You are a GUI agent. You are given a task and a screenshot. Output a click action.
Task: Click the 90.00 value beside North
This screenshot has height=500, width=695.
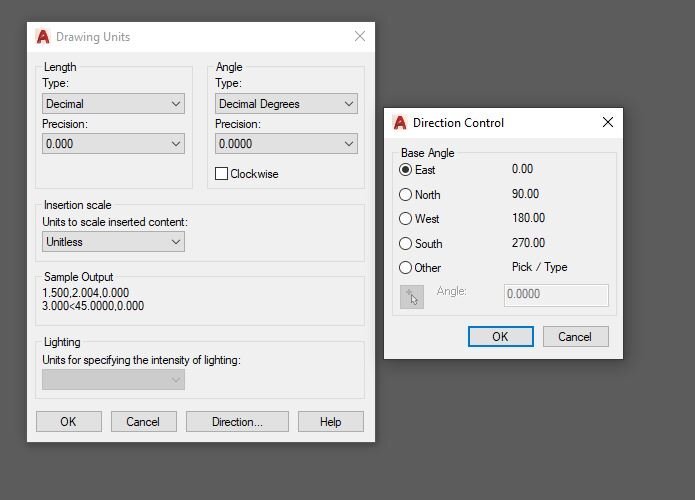click(x=525, y=194)
